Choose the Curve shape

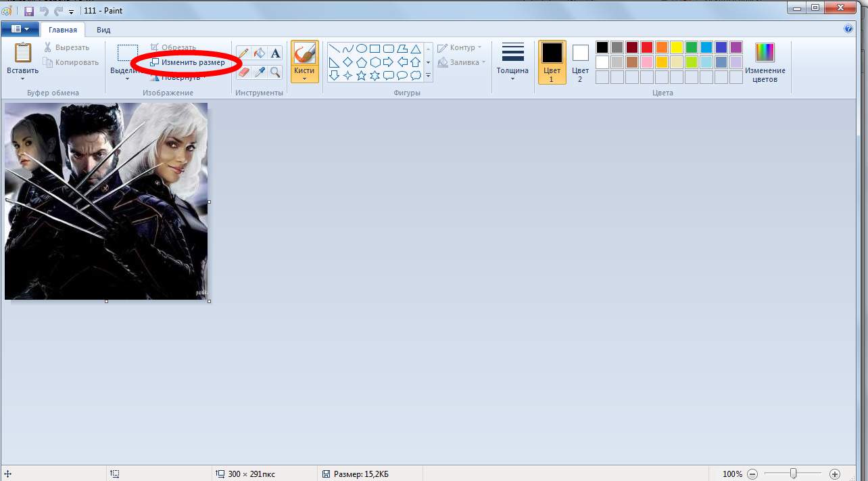[x=347, y=49]
